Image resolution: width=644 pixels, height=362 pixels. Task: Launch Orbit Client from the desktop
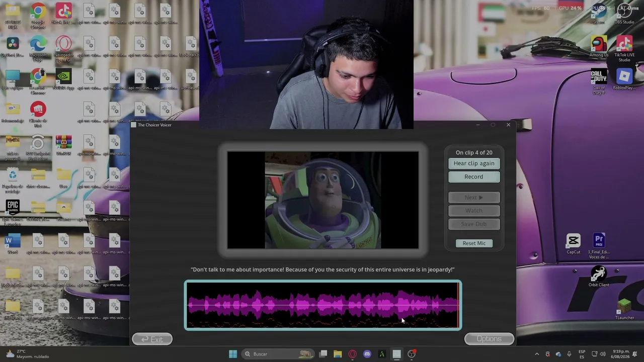(599, 277)
